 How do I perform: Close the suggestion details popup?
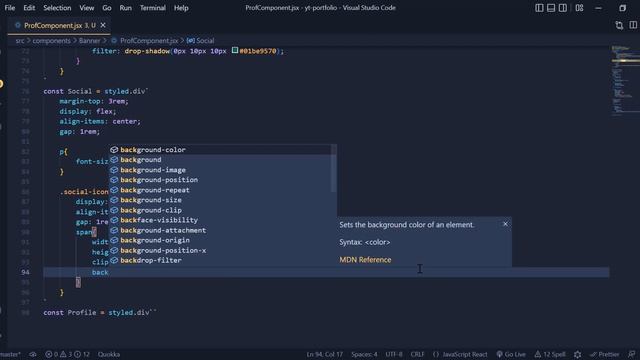click(x=505, y=224)
